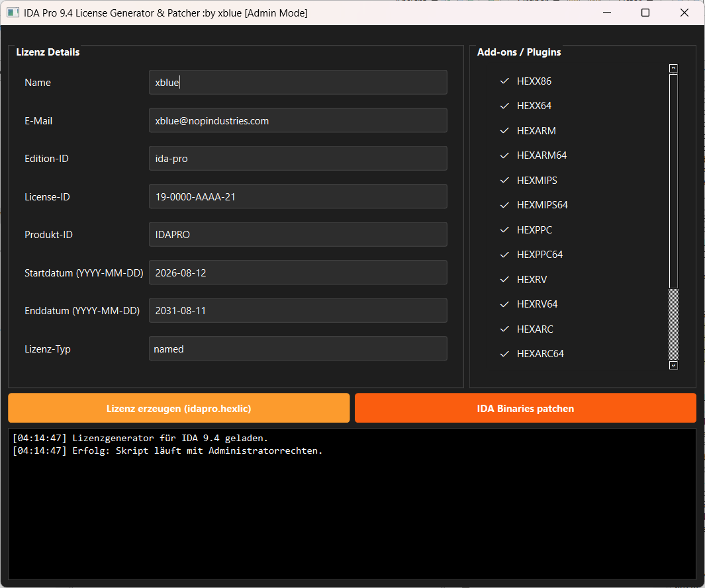Disable the HEXPPC64 add-on
705x588 pixels.
504,255
